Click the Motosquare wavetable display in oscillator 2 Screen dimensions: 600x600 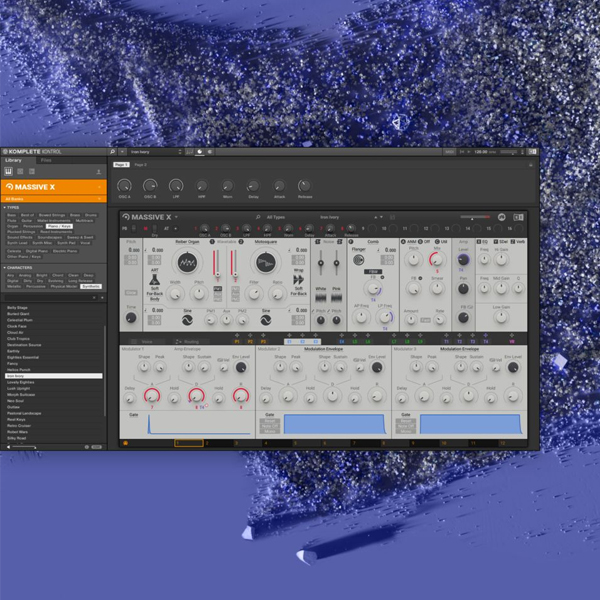(266, 262)
